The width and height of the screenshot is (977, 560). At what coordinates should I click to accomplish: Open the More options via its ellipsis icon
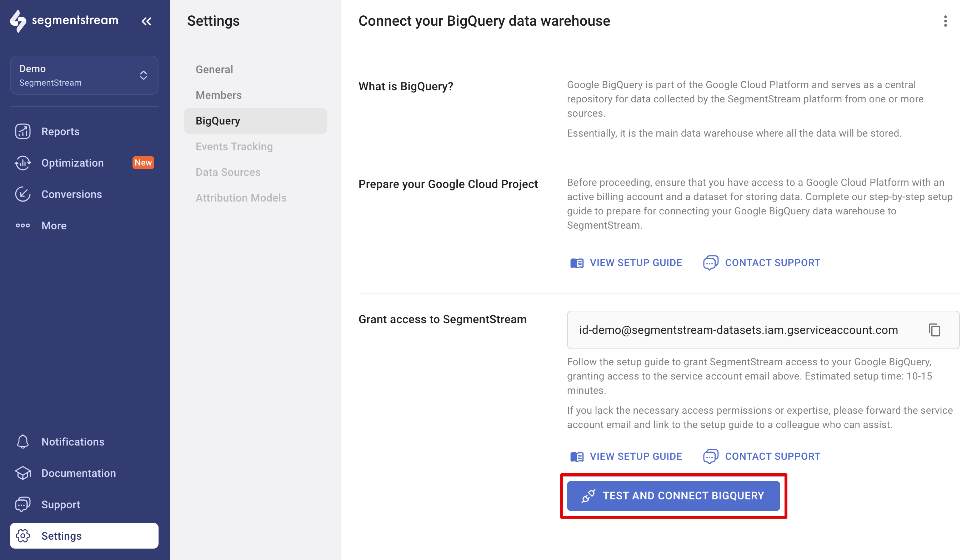click(23, 225)
